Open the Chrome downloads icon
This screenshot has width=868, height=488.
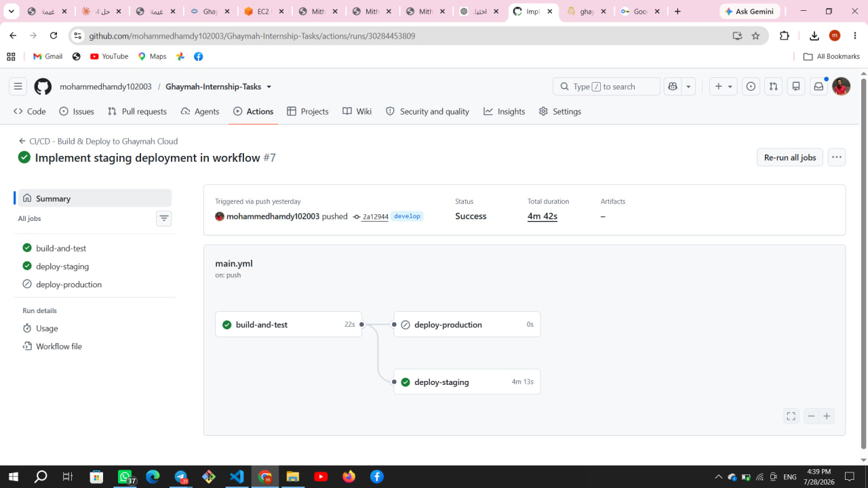pyautogui.click(x=814, y=36)
